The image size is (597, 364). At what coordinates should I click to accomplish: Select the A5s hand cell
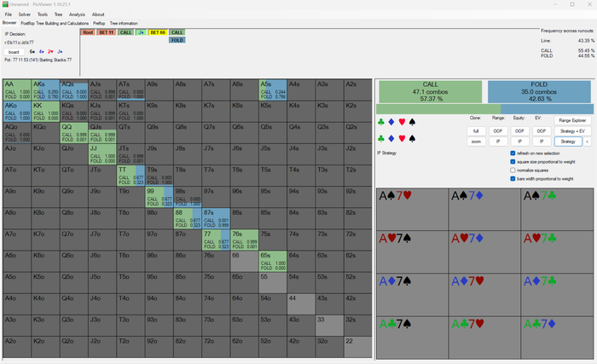point(273,90)
